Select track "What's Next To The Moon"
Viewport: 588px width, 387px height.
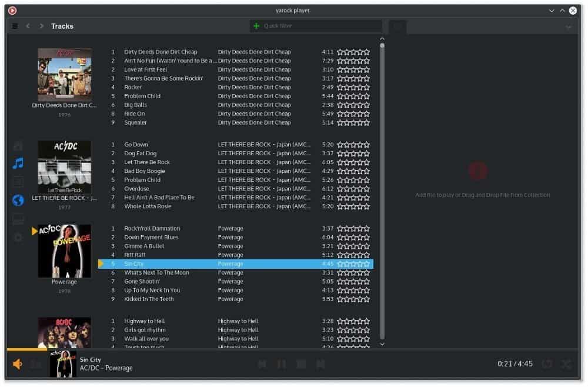point(156,273)
